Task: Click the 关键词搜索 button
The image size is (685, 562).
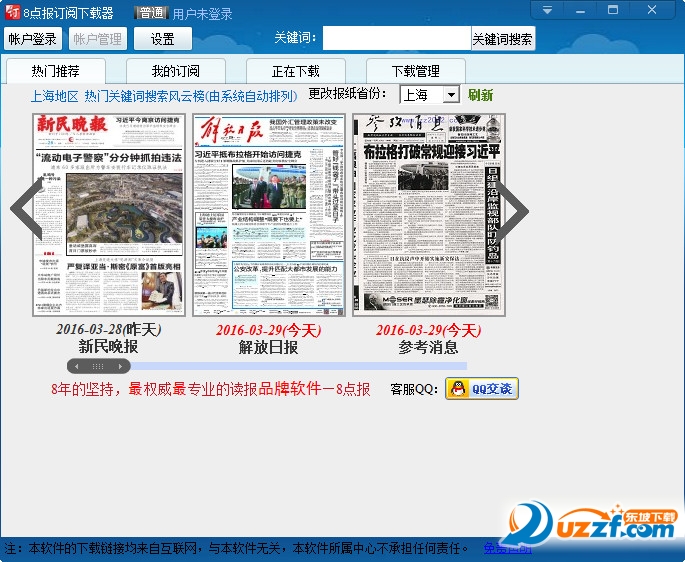Action: point(503,39)
